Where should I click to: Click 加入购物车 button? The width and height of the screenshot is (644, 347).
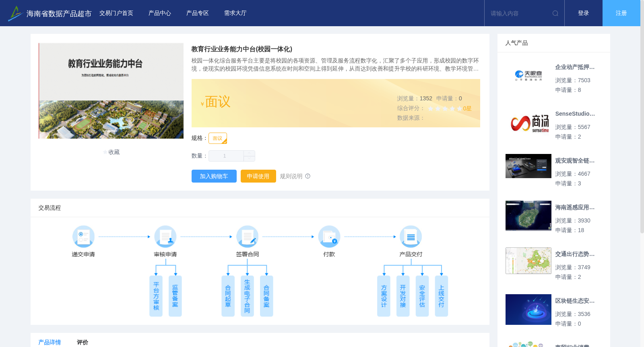(x=214, y=176)
